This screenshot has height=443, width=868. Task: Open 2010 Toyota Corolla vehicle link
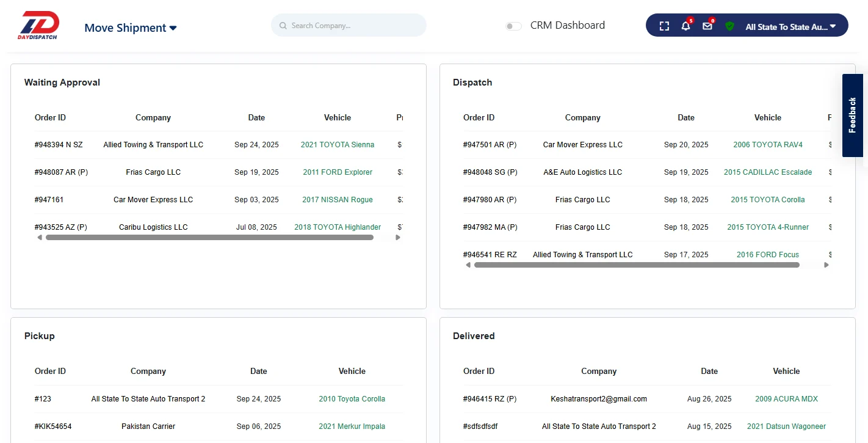click(352, 399)
